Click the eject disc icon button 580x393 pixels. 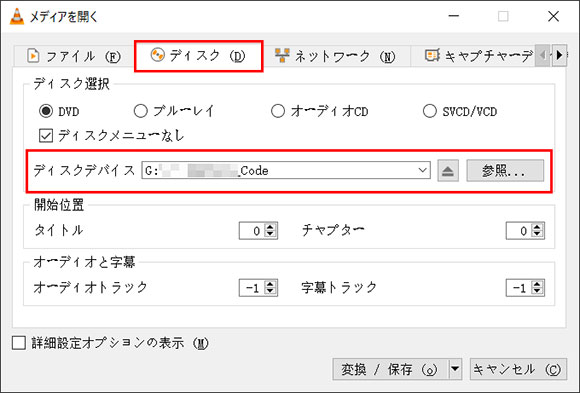[448, 171]
